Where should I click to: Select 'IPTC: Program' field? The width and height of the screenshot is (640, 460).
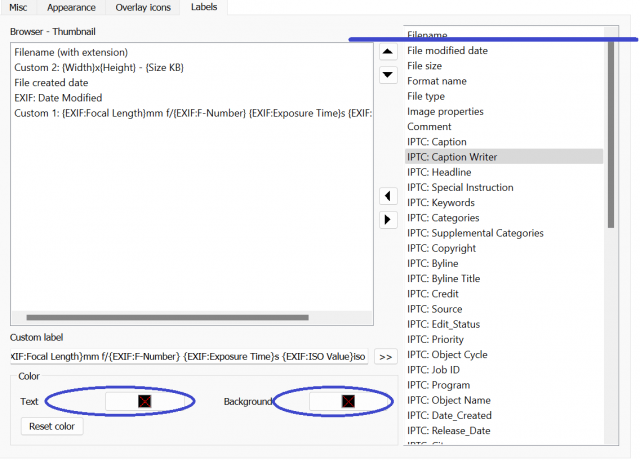504,385
